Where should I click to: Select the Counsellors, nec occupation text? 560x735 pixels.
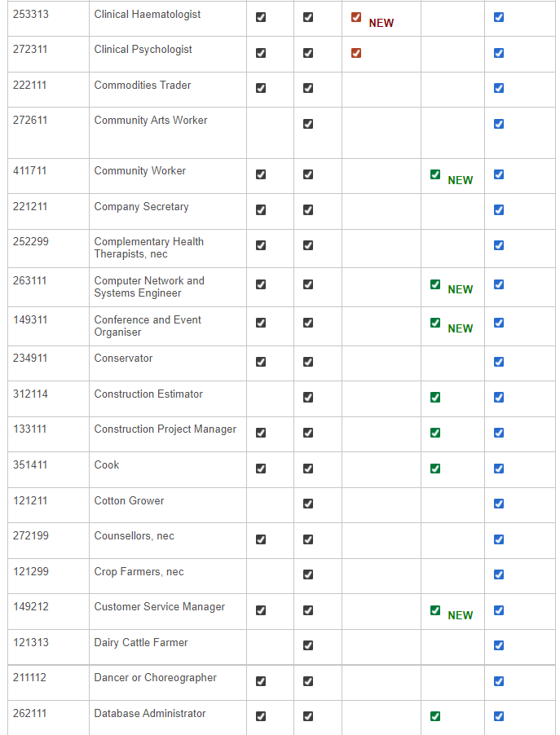click(134, 536)
